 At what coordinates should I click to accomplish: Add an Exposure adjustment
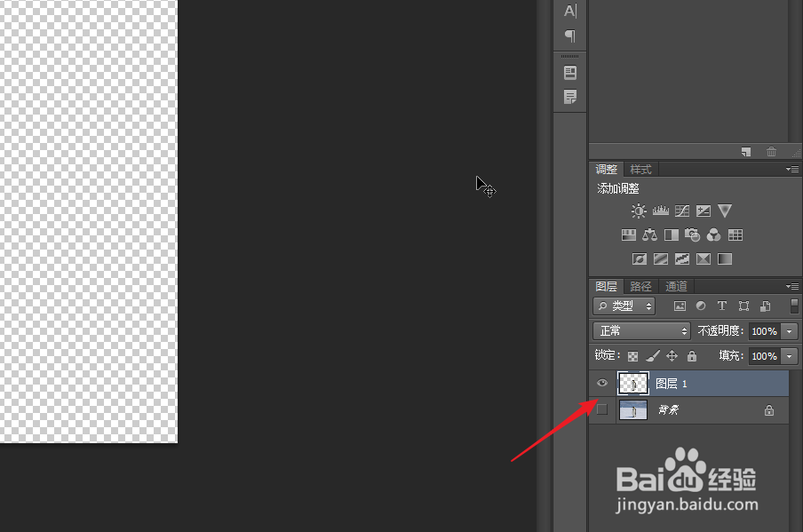click(x=704, y=210)
